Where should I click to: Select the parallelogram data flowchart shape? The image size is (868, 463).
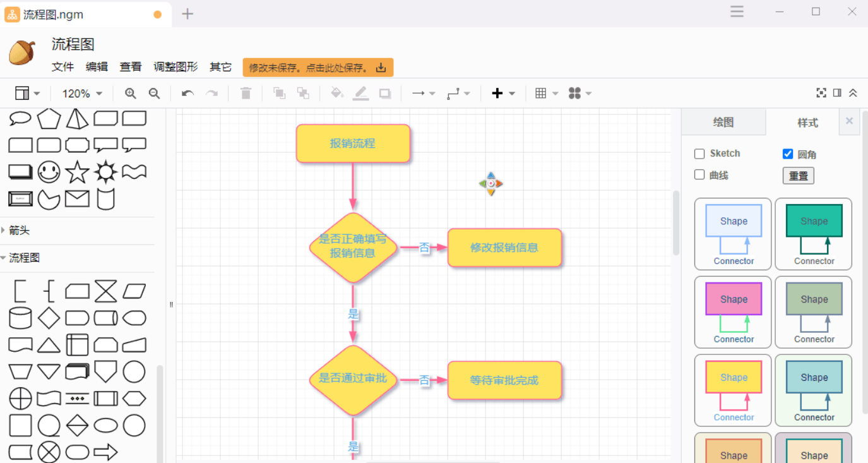[x=134, y=291]
